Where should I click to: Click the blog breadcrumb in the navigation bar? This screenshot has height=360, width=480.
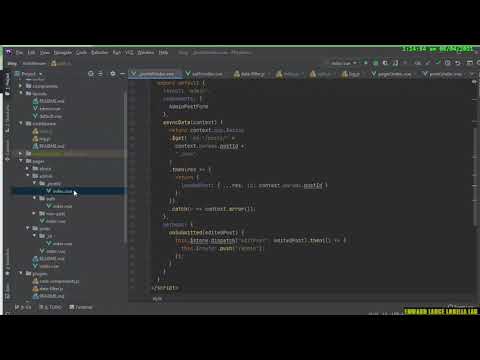pyautogui.click(x=12, y=63)
